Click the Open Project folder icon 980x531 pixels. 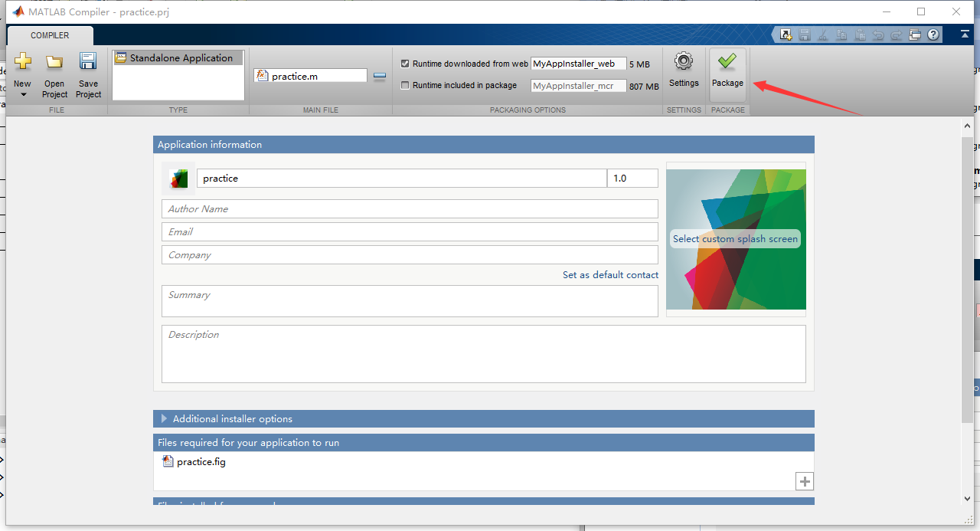click(54, 62)
